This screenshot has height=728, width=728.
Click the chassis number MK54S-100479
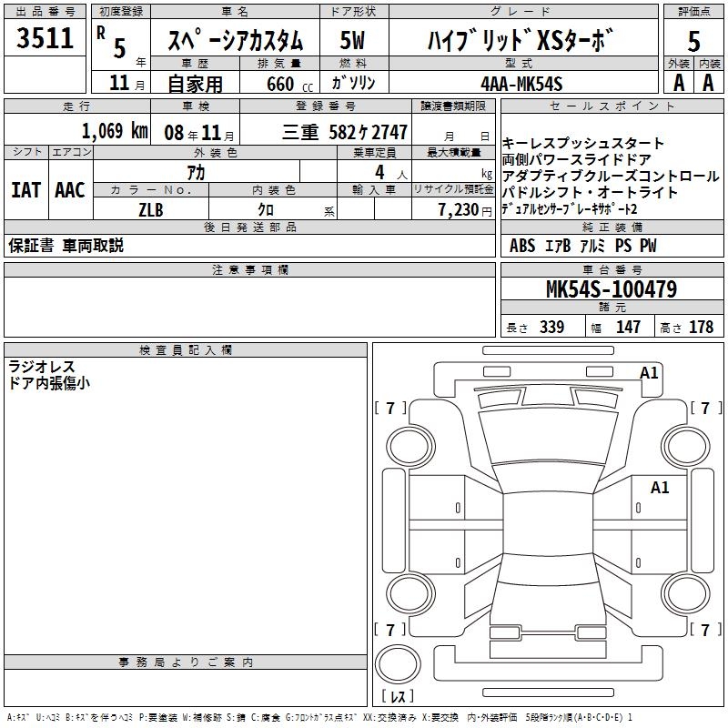click(x=612, y=289)
